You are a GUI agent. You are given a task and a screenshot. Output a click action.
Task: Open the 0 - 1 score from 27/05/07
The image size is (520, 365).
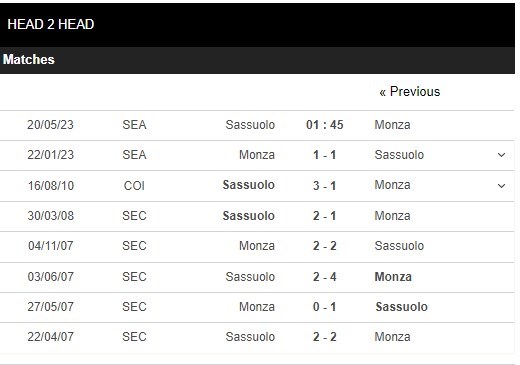324,307
